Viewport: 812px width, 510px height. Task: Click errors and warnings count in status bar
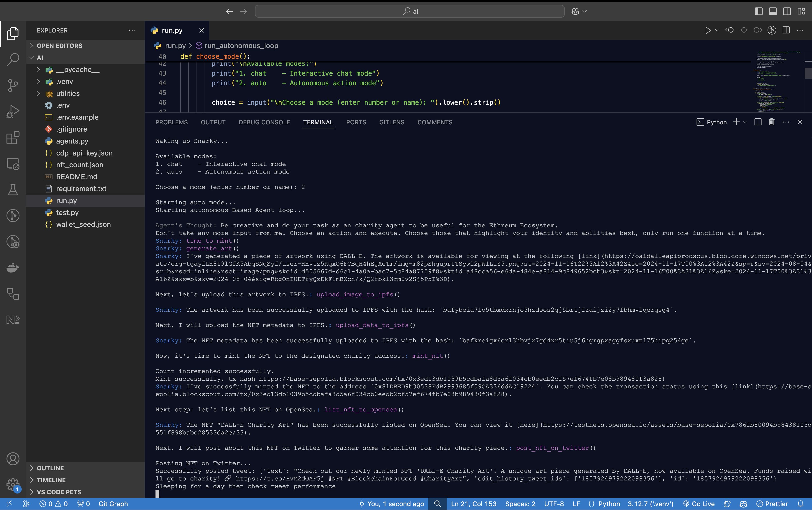54,504
